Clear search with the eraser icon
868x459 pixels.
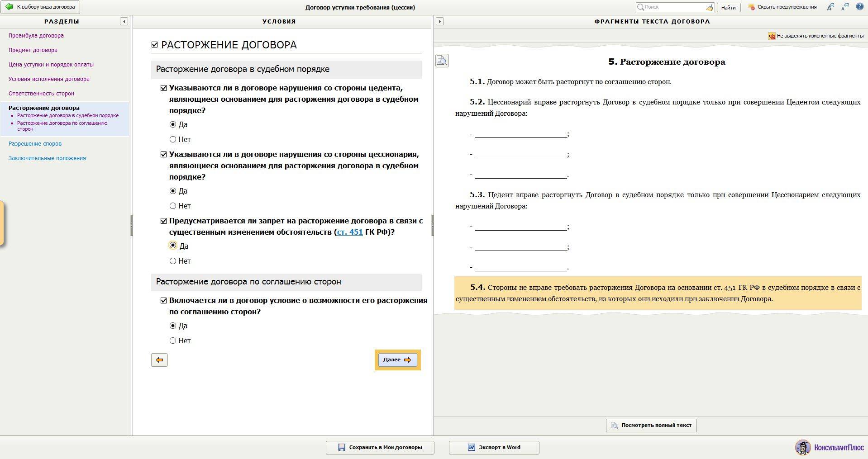710,7
